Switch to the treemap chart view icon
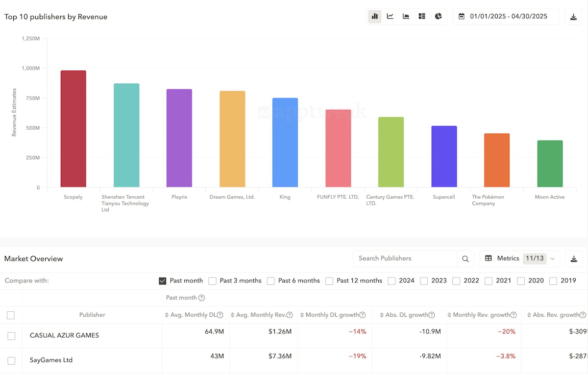The image size is (588, 374). coord(422,16)
